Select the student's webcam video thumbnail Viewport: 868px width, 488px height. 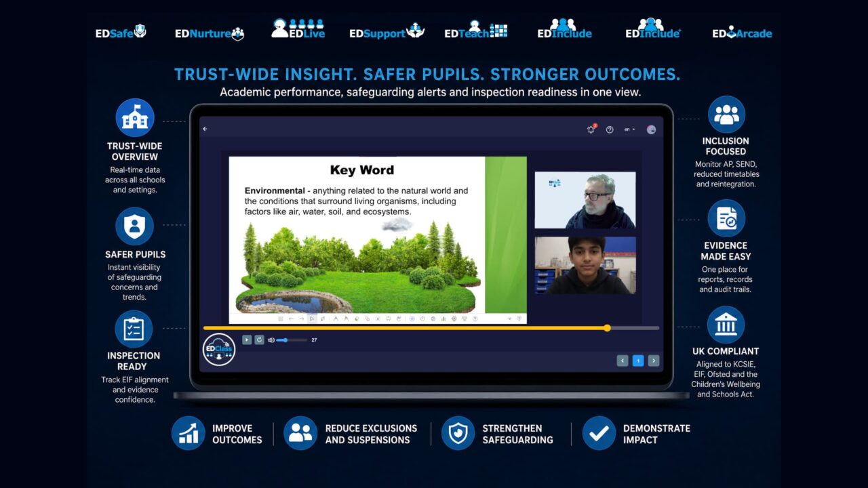coord(585,265)
